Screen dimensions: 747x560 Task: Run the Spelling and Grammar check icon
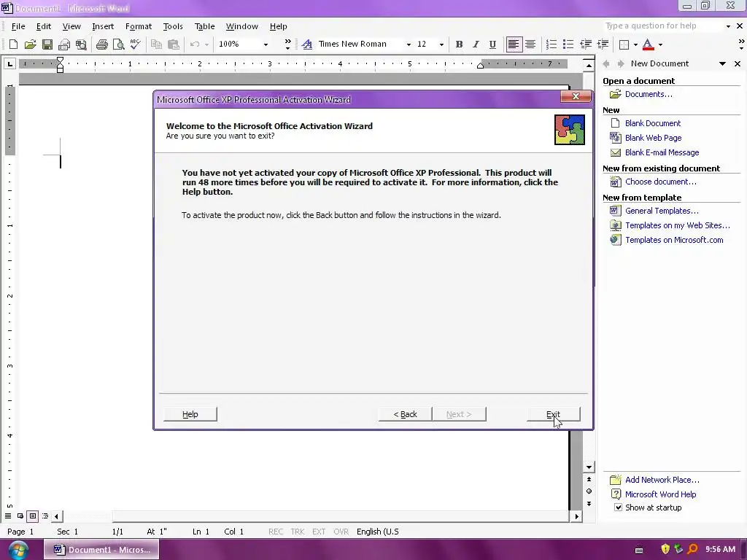coord(135,44)
